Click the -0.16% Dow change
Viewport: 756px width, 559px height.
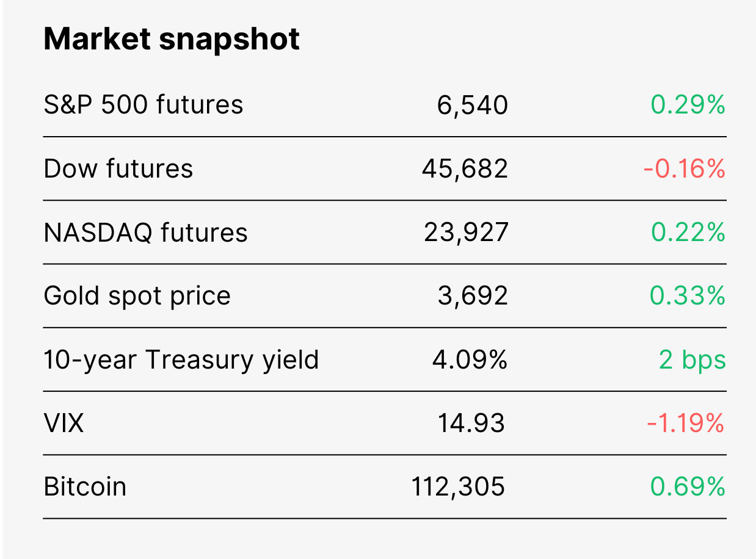(x=684, y=168)
